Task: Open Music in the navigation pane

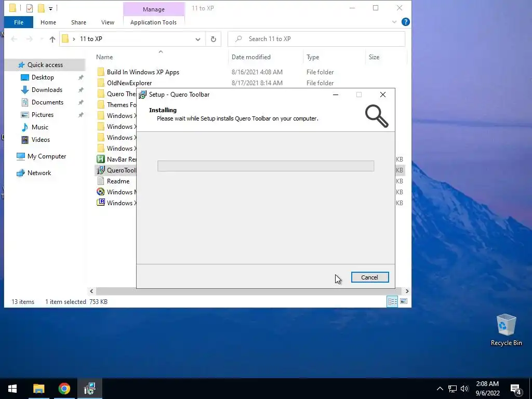Action: (x=39, y=127)
